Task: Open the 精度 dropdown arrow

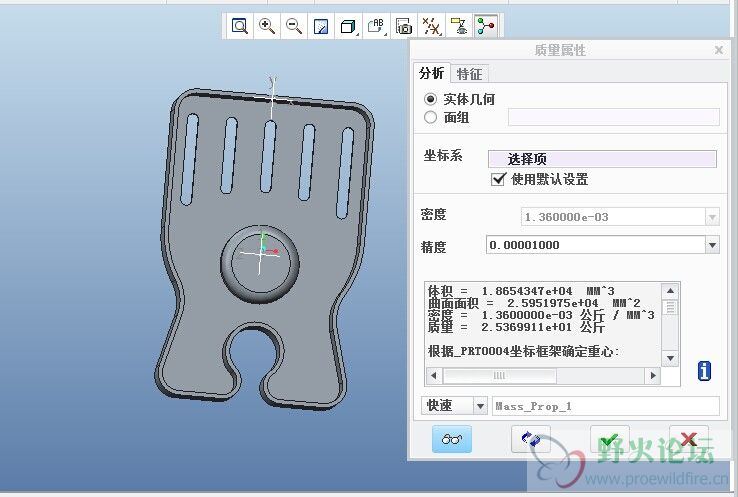Action: [712, 245]
